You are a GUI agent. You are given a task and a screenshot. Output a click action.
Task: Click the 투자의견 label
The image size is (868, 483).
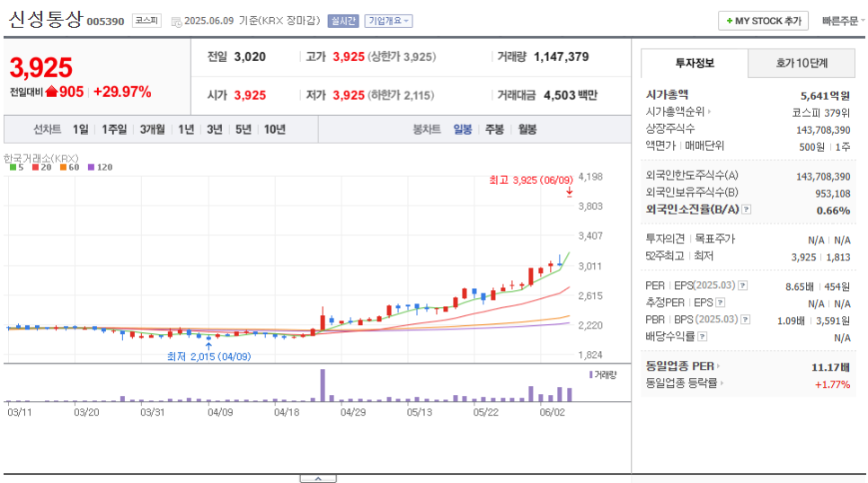pyautogui.click(x=665, y=239)
